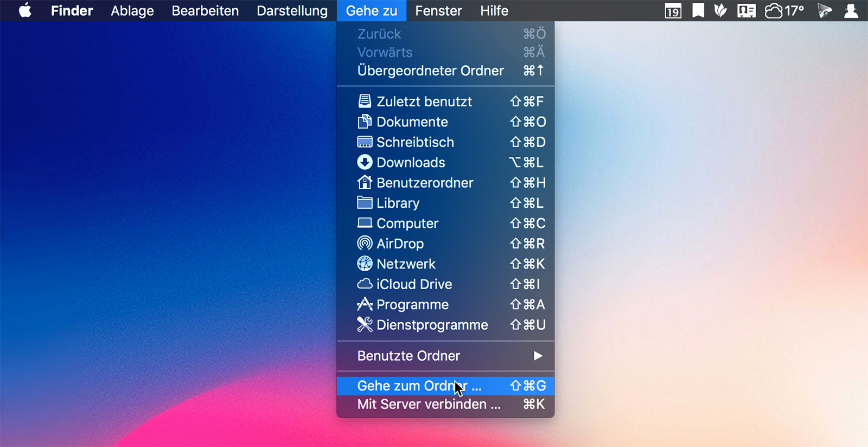This screenshot has height=447, width=868.
Task: Click the contact card menu bar icon
Action: pyautogui.click(x=746, y=10)
